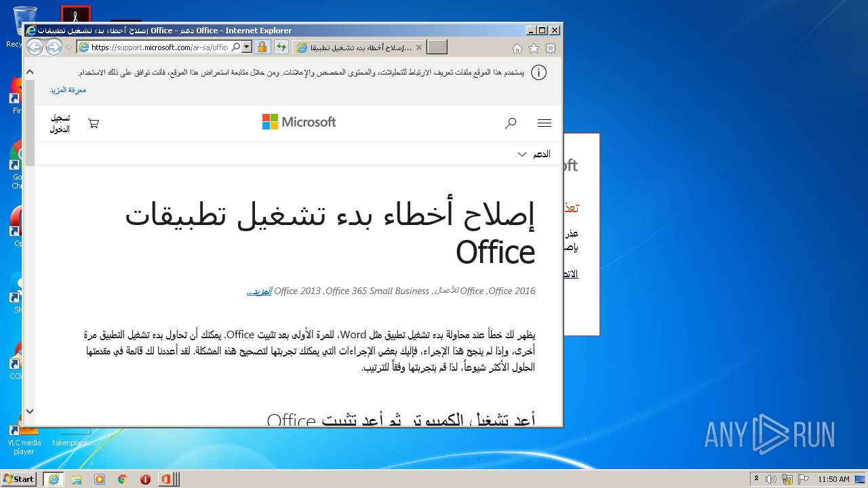Image resolution: width=868 pixels, height=488 pixels.
Task: Click the address bar search magnifier
Action: (236, 47)
